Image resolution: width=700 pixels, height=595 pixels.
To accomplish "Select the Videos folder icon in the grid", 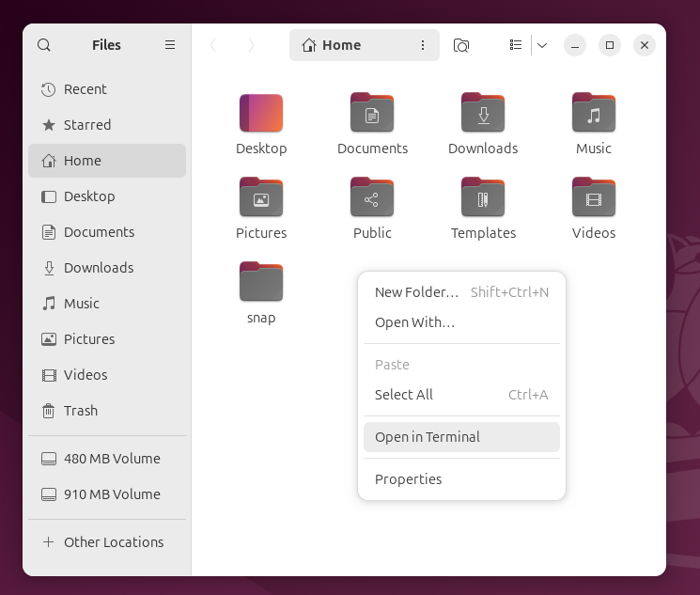I will pyautogui.click(x=594, y=197).
